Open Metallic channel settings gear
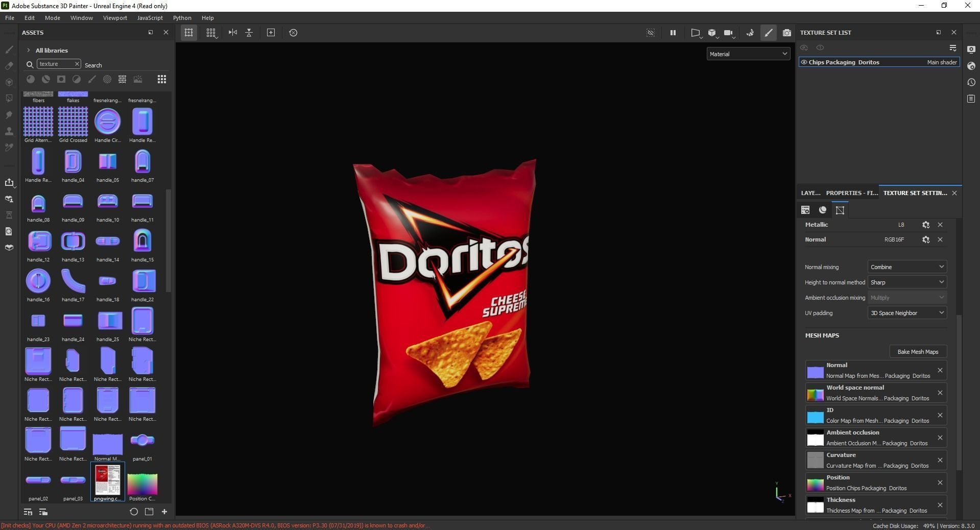 point(926,225)
